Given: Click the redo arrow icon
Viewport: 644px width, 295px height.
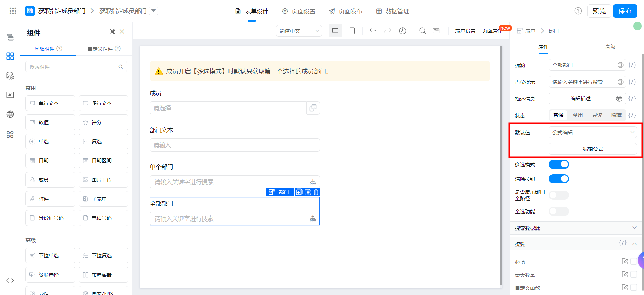Looking at the screenshot, I should [387, 31].
